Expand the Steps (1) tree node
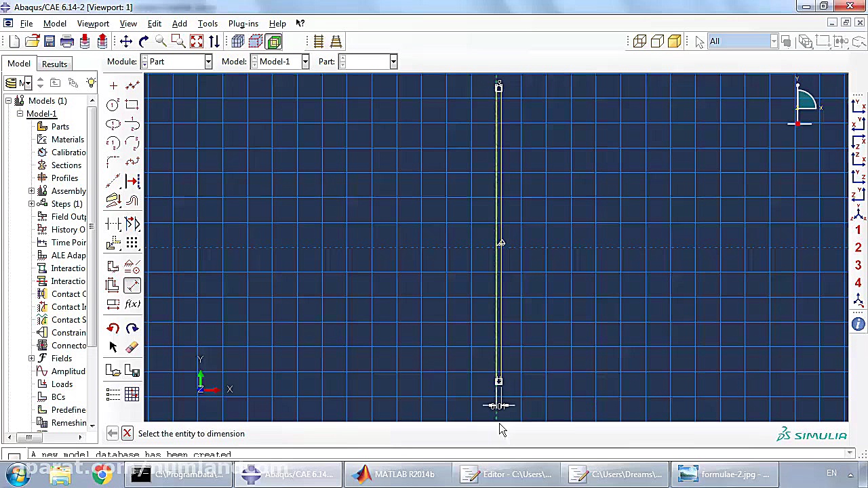The image size is (868, 488). click(x=31, y=204)
